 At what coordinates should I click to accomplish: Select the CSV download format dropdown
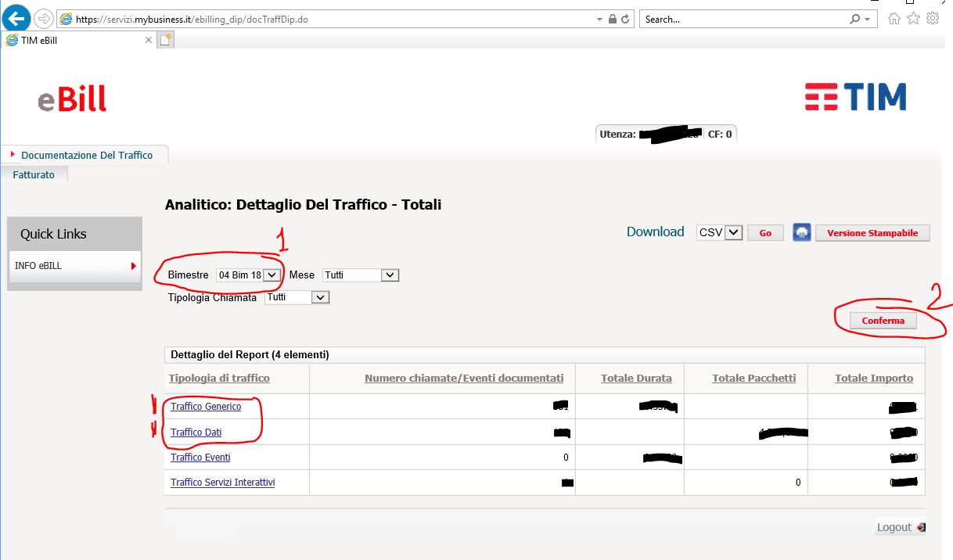pos(719,232)
